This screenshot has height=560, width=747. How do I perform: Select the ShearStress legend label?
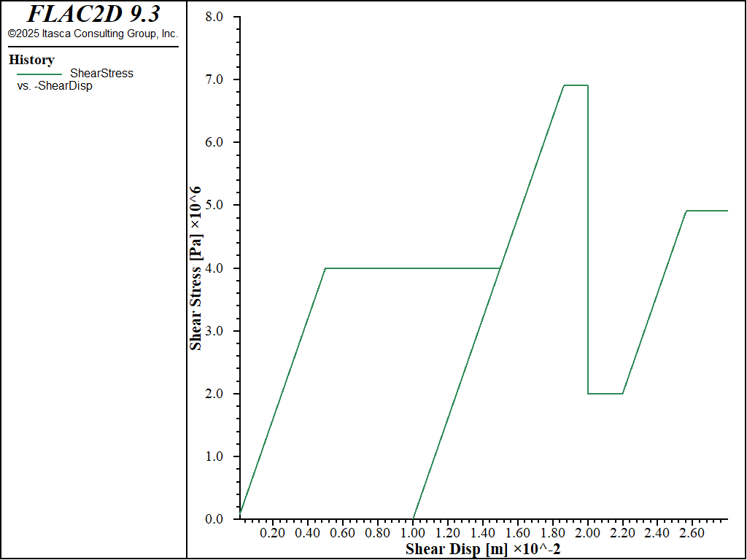[x=101, y=73]
